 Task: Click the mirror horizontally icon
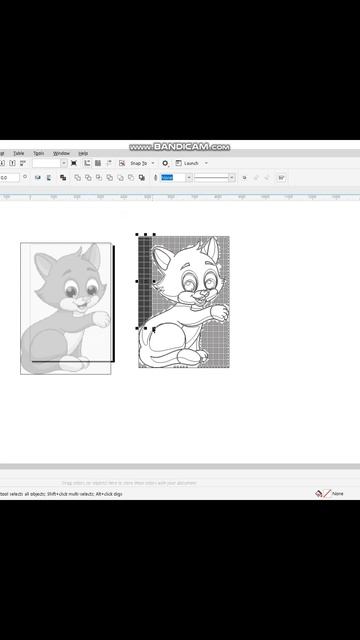pyautogui.click(x=38, y=178)
